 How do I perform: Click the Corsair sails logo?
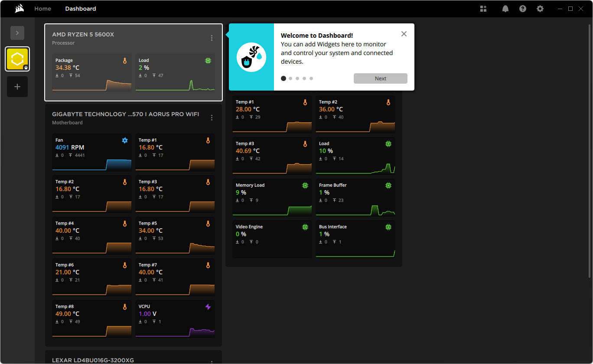pyautogui.click(x=19, y=9)
